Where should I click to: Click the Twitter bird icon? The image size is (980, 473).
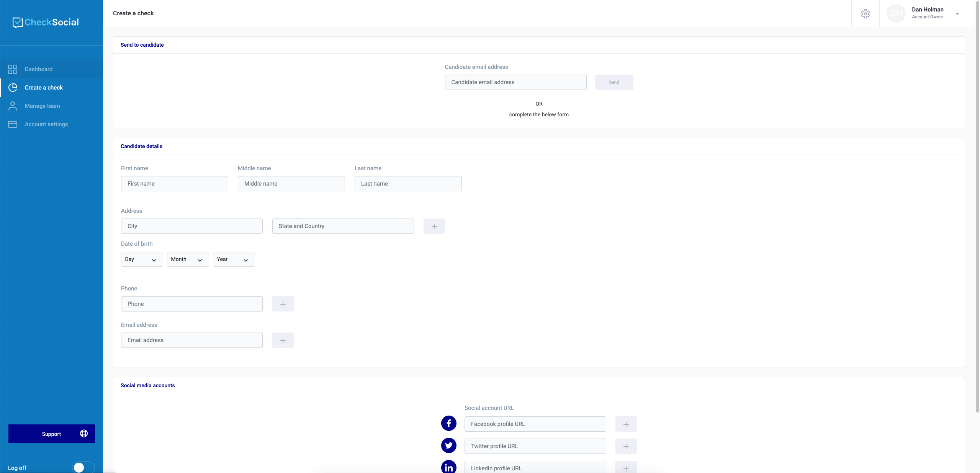point(448,445)
